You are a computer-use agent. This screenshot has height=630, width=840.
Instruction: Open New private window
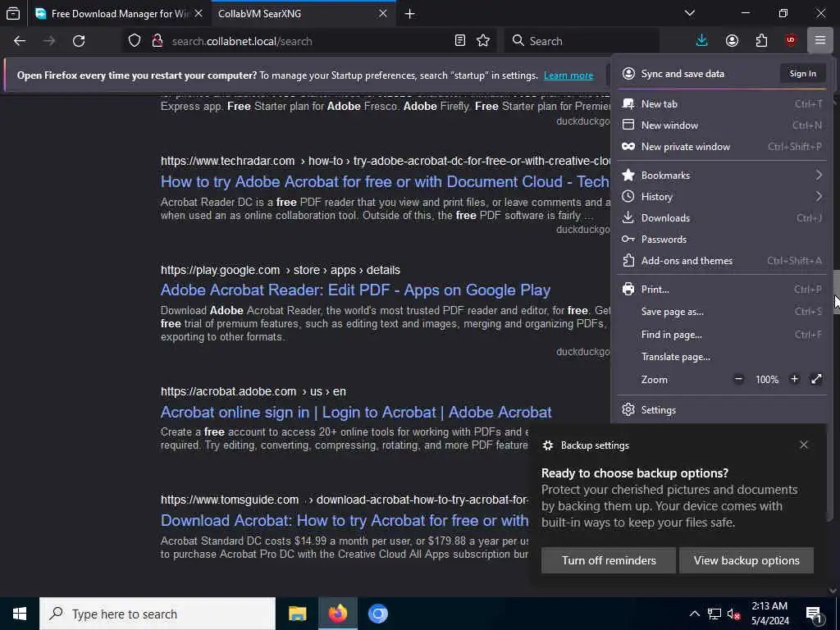[722, 147]
